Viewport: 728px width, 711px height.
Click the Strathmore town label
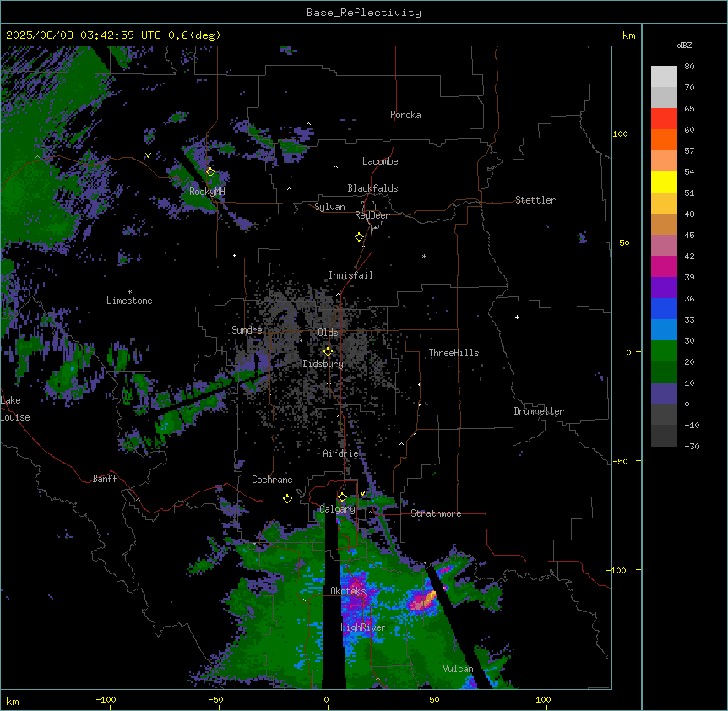tap(436, 513)
